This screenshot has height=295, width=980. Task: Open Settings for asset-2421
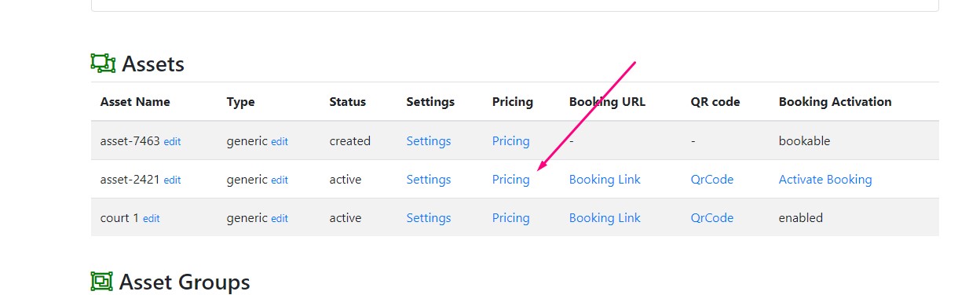coord(429,180)
